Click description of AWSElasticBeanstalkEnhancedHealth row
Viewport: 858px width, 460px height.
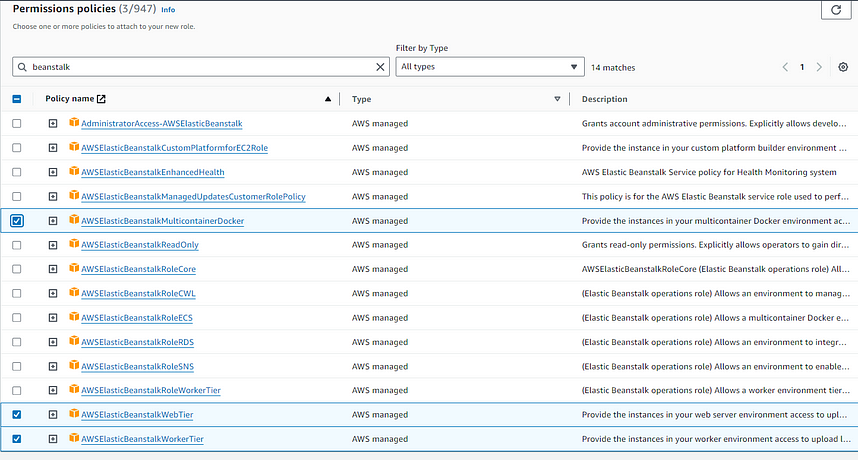pyautogui.click(x=709, y=172)
